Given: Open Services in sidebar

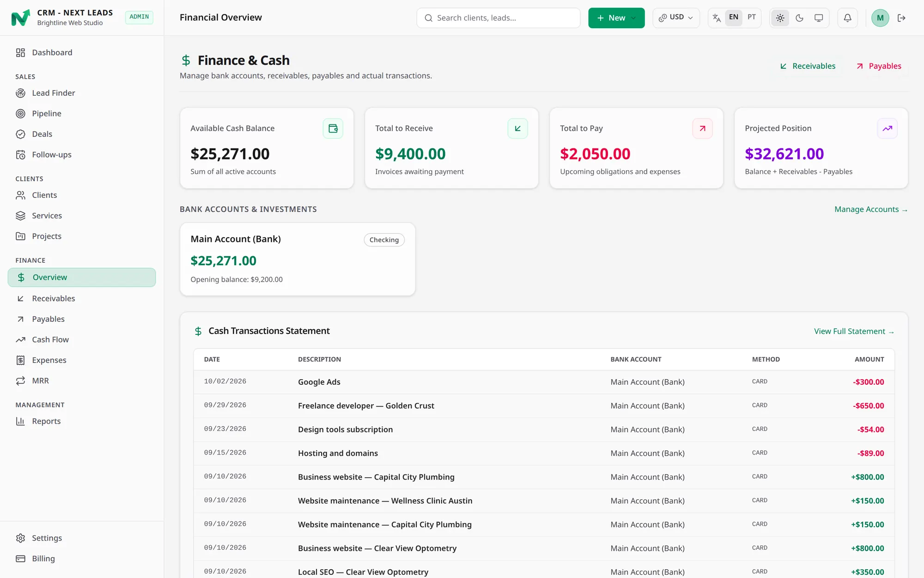Looking at the screenshot, I should pos(82,216).
